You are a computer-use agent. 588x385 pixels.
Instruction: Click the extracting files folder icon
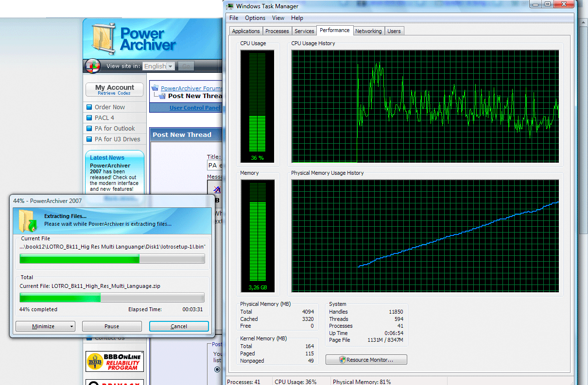28,220
